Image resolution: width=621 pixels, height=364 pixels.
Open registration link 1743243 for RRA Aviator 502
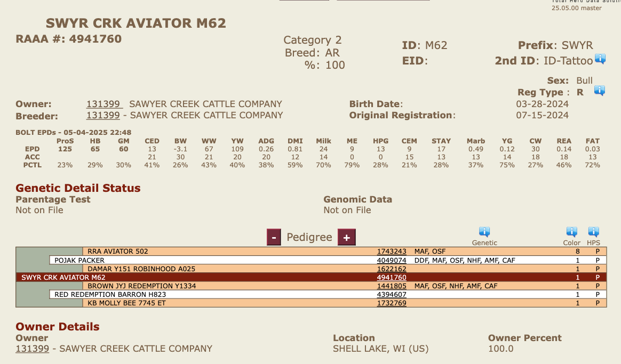pyautogui.click(x=392, y=252)
